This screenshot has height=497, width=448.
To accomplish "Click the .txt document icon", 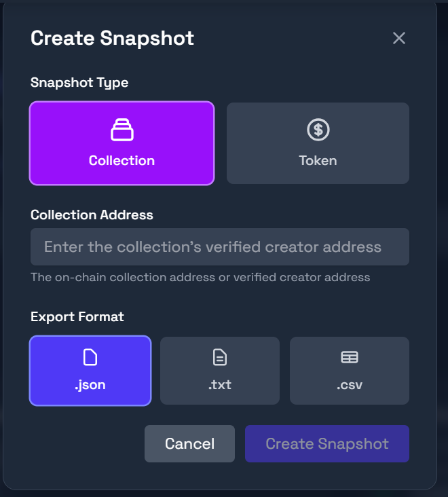I will click(220, 357).
